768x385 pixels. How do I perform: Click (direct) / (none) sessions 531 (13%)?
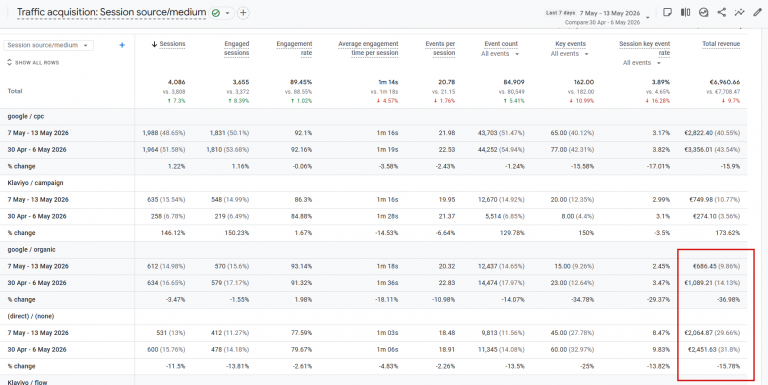tap(170, 333)
